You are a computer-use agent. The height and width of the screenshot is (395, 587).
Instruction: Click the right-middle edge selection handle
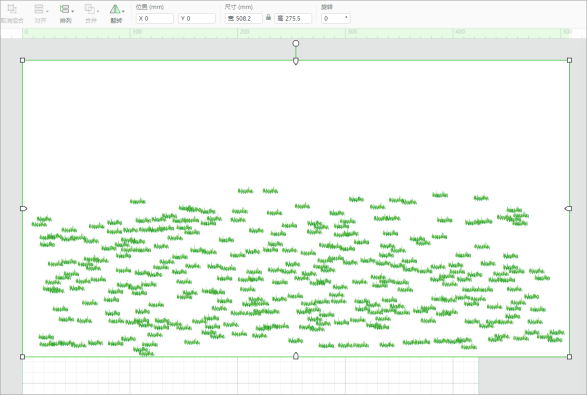[x=568, y=208]
